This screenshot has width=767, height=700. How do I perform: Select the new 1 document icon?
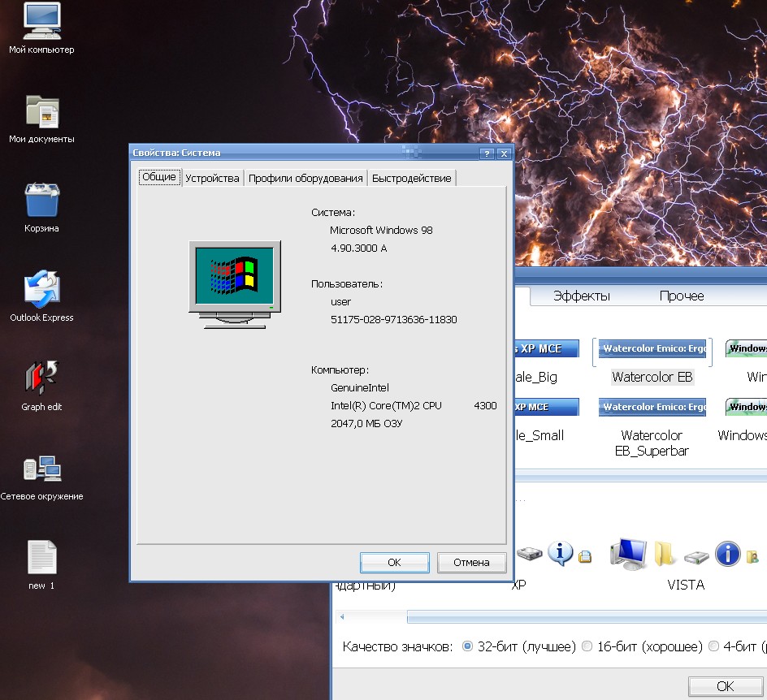(x=41, y=556)
